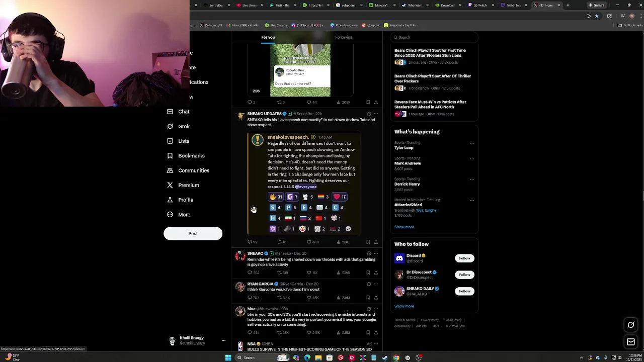Switch to the Following tab
The height and width of the screenshot is (362, 644).
point(344,37)
